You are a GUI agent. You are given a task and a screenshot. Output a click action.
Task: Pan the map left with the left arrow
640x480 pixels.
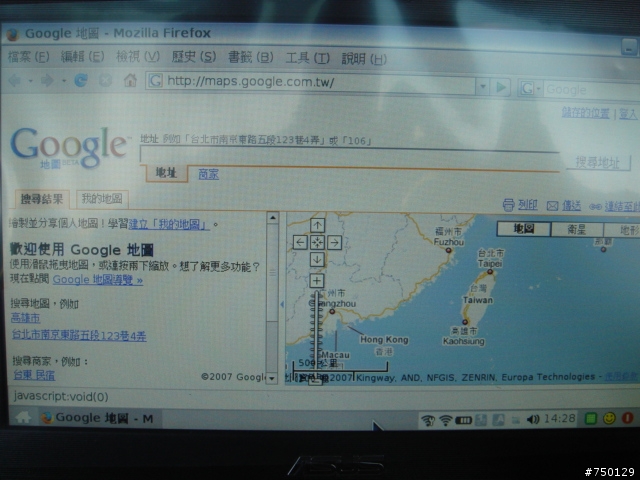pyautogui.click(x=300, y=242)
